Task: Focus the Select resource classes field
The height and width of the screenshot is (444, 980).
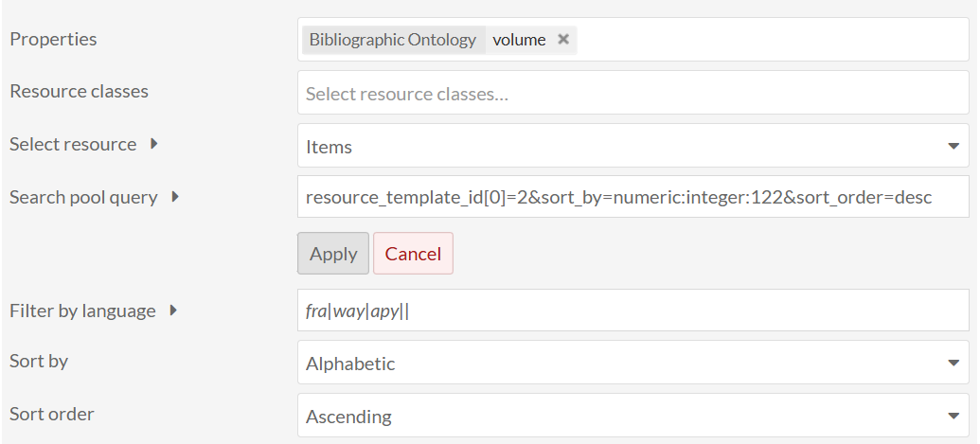Action: (x=633, y=95)
